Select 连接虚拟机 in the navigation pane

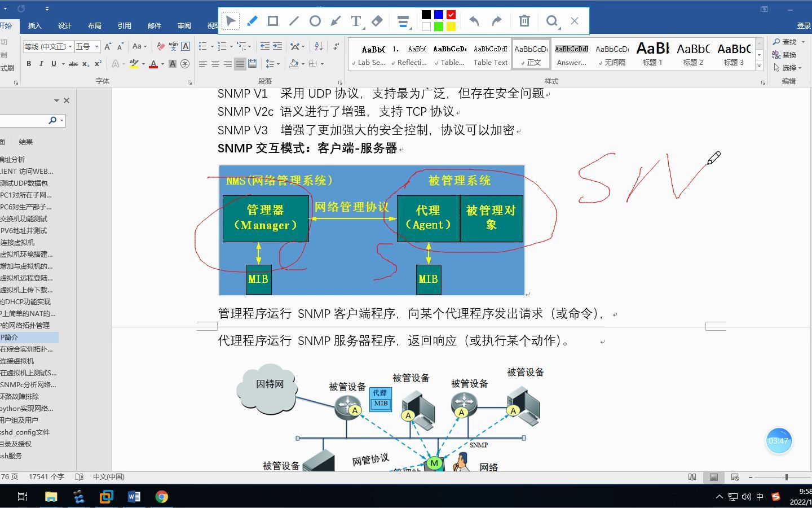[20, 242]
